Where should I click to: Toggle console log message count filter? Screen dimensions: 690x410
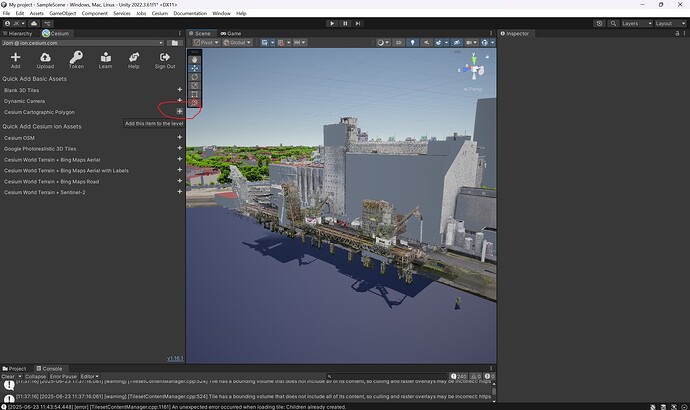tap(459, 377)
